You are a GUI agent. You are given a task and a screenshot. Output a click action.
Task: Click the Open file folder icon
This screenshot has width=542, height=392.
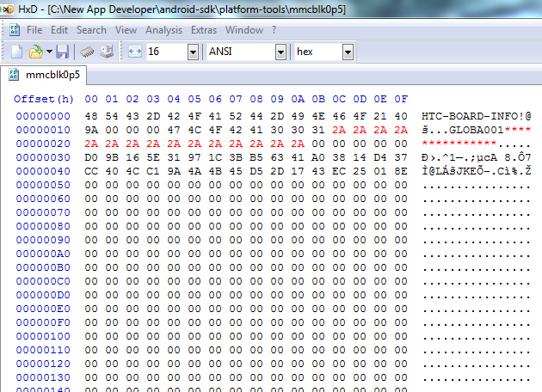35,52
